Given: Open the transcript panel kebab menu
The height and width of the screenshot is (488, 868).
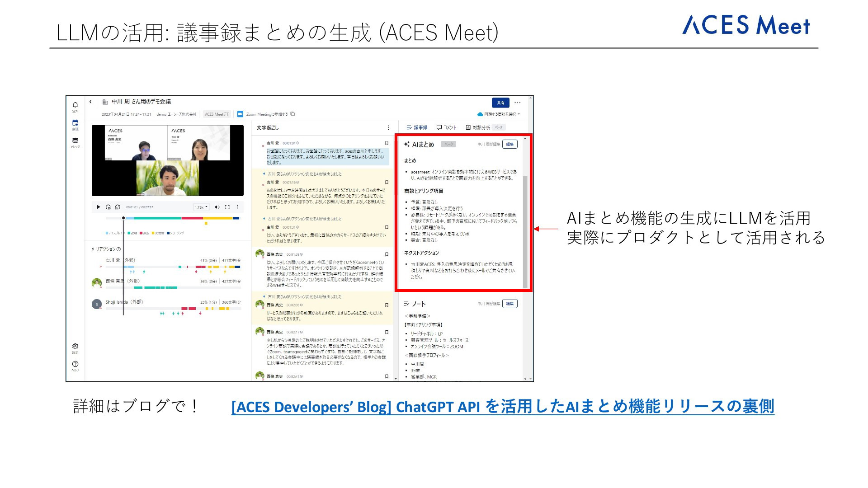Looking at the screenshot, I should pos(388,127).
